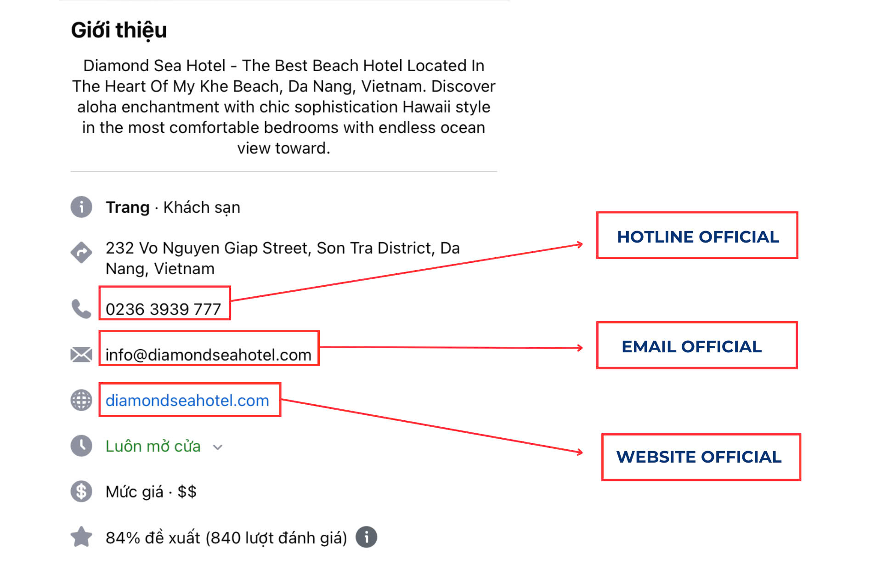Click the email envelope icon
This screenshot has width=882, height=588.
tap(81, 355)
